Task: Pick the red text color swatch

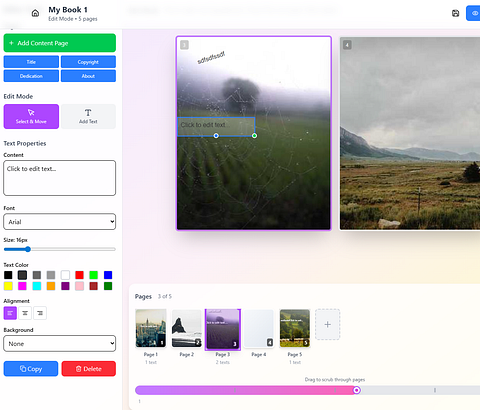Action: [x=79, y=275]
